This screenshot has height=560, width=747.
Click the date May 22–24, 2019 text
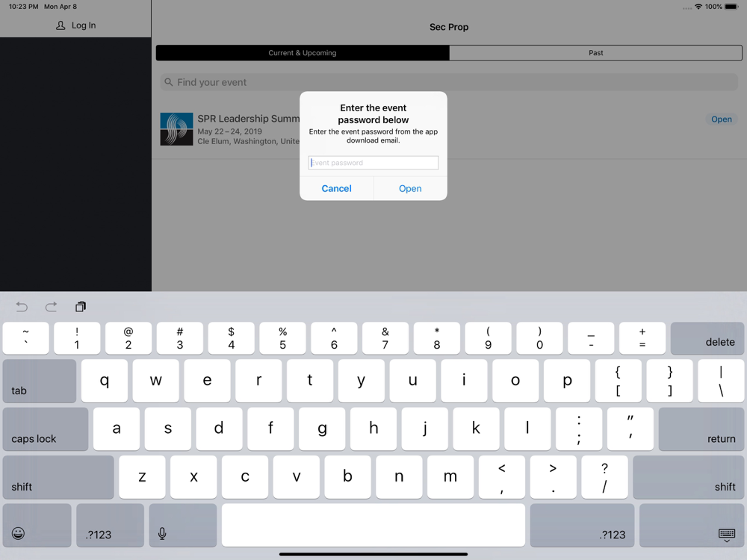click(229, 131)
